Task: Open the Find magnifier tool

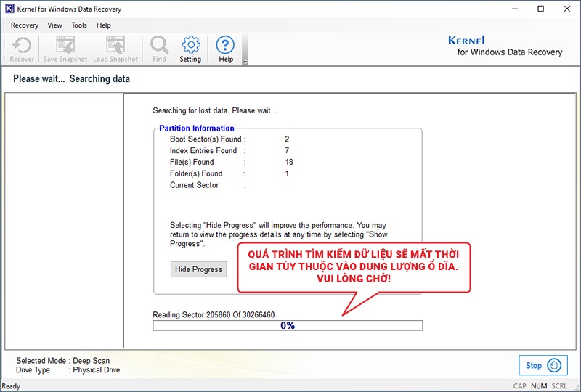Action: pos(159,49)
